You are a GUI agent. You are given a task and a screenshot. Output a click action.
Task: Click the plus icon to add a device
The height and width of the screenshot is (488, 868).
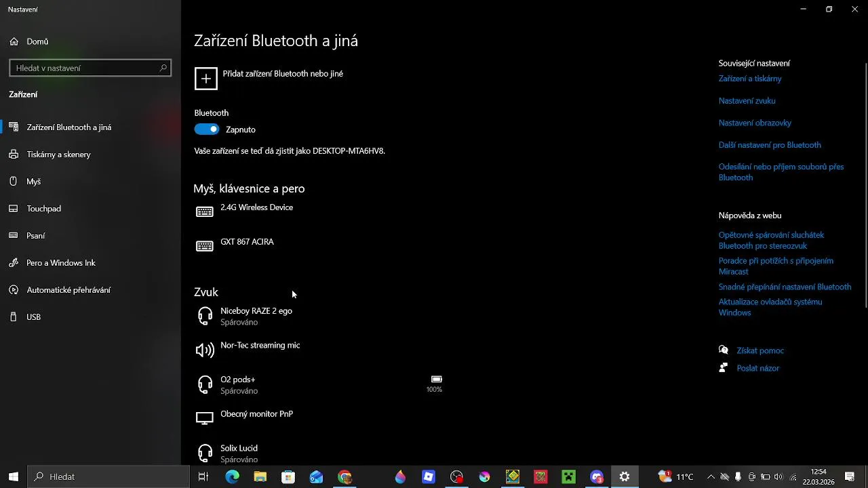(206, 79)
